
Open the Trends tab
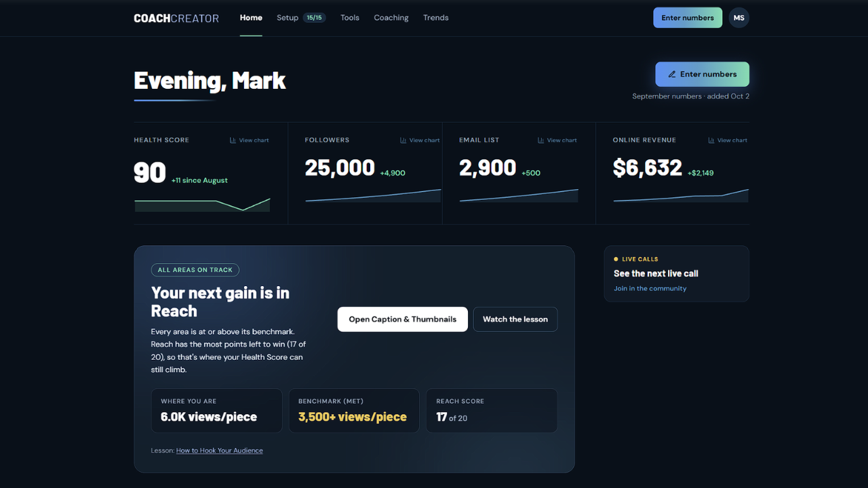click(436, 18)
